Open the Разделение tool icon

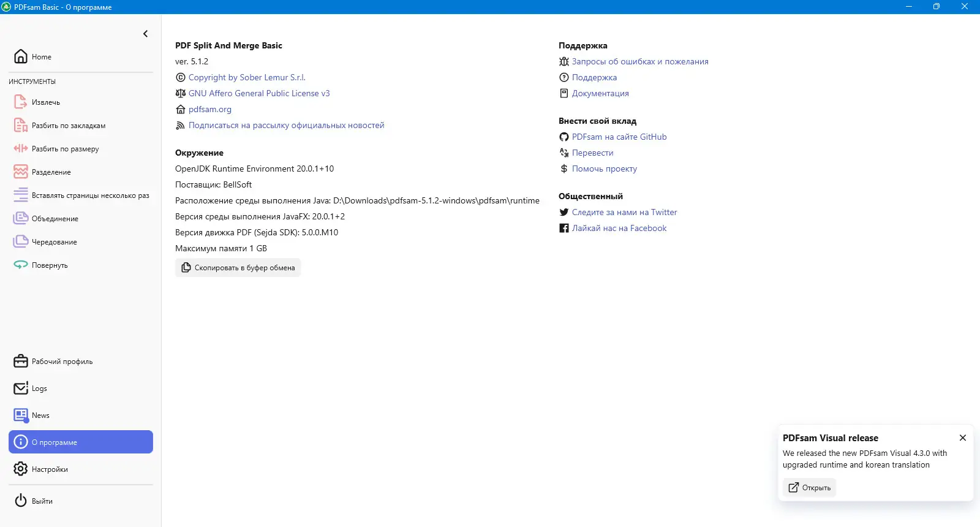[21, 172]
